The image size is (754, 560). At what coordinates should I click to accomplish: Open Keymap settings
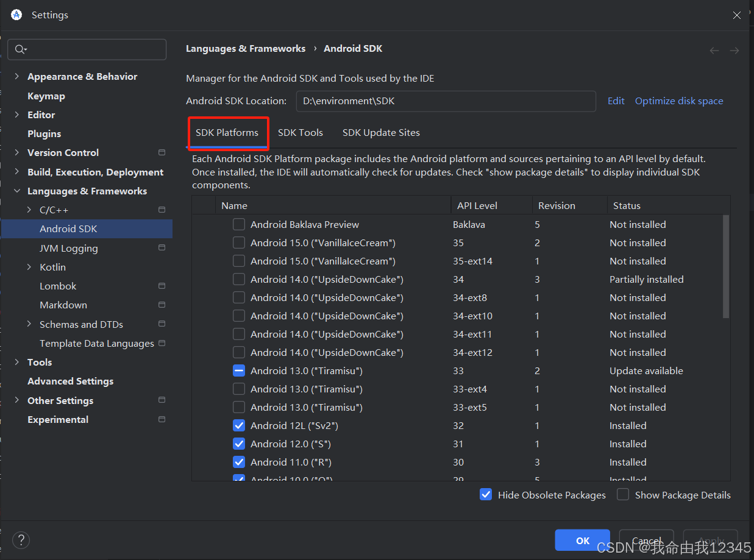pyautogui.click(x=46, y=96)
